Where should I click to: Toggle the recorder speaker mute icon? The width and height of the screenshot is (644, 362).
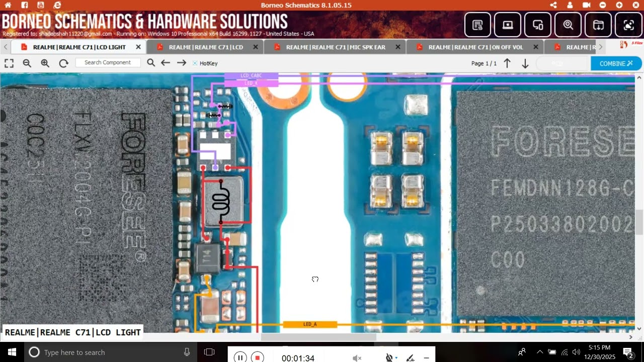(357, 358)
